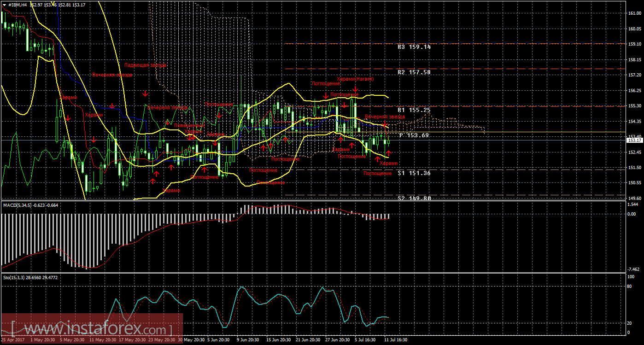Click the Падающая звезда pattern label
Screen dimensions: 644x345
[145, 65]
